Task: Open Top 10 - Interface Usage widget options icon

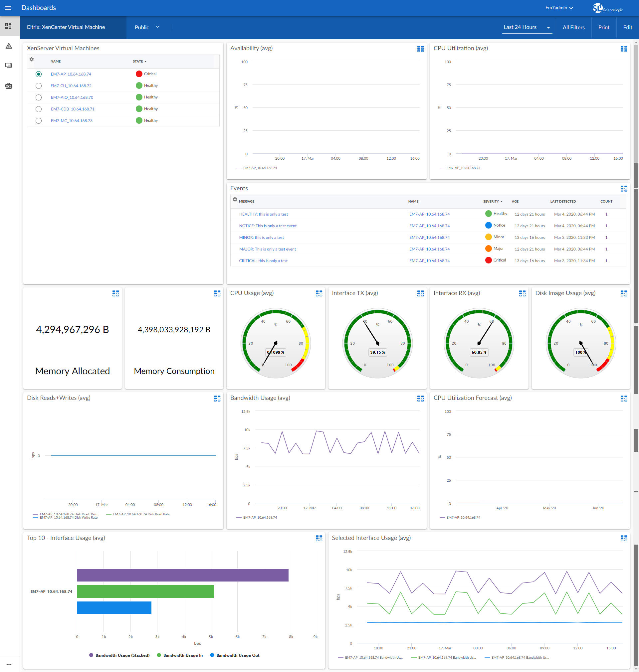Action: pyautogui.click(x=319, y=538)
